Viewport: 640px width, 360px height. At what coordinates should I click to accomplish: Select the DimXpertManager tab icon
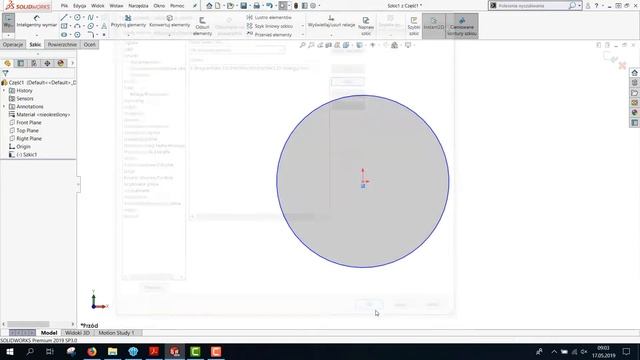47,63
